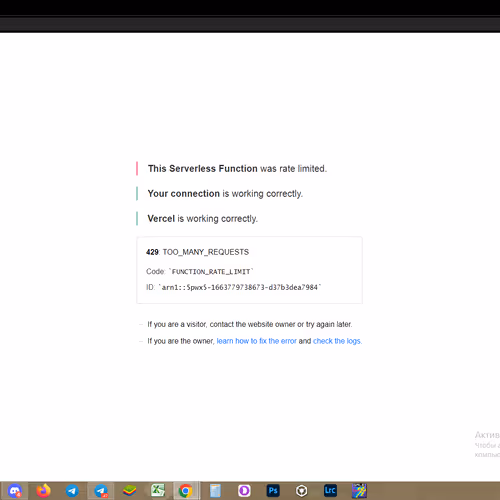
Task: Follow the 'learn how to fix the error' link
Action: pyautogui.click(x=256, y=341)
